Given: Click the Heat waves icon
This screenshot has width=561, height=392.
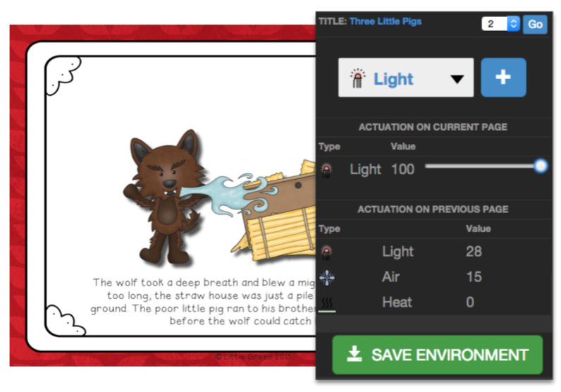Looking at the screenshot, I should 327,303.
